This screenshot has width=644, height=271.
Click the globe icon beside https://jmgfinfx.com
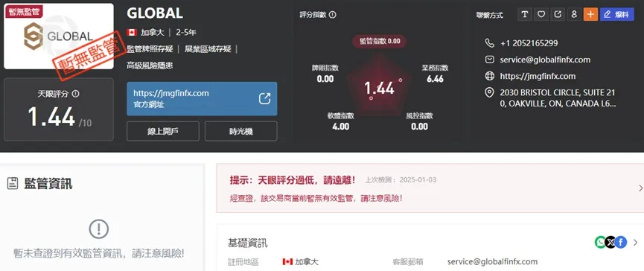point(489,76)
